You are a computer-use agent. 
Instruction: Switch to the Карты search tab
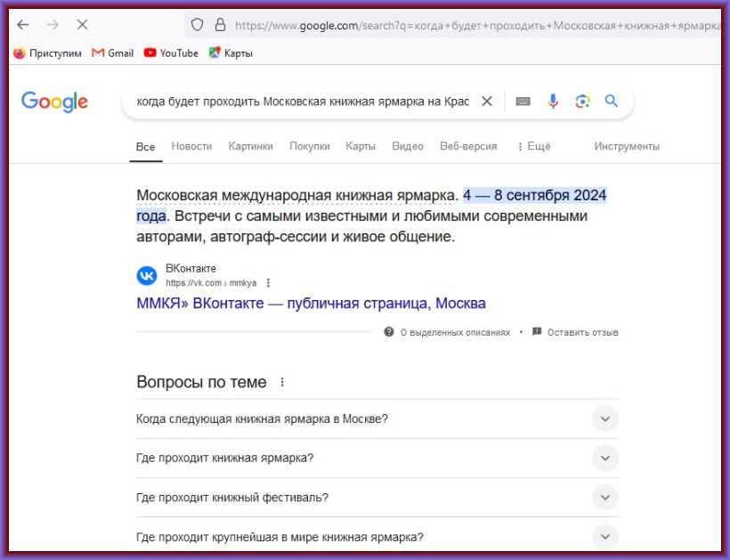pos(361,147)
